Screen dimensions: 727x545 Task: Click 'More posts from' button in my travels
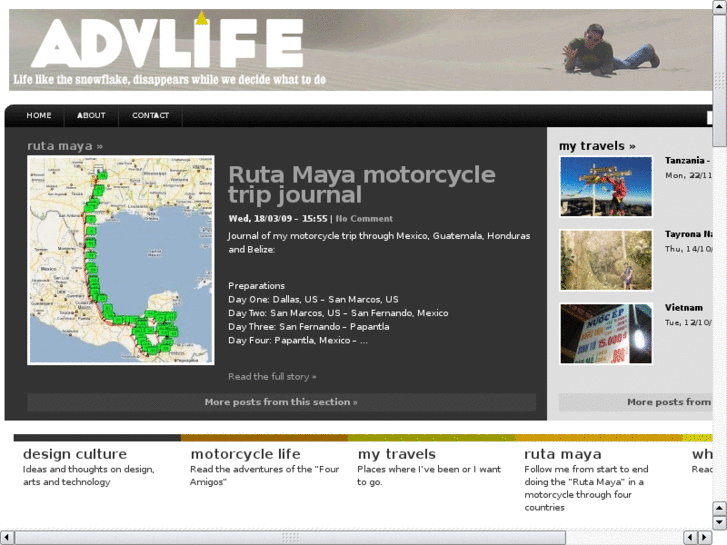coord(636,402)
